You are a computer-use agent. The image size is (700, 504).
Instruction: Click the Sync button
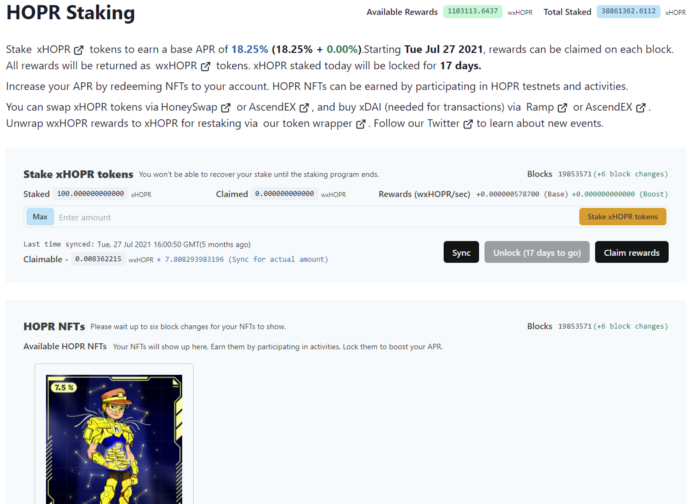click(461, 253)
